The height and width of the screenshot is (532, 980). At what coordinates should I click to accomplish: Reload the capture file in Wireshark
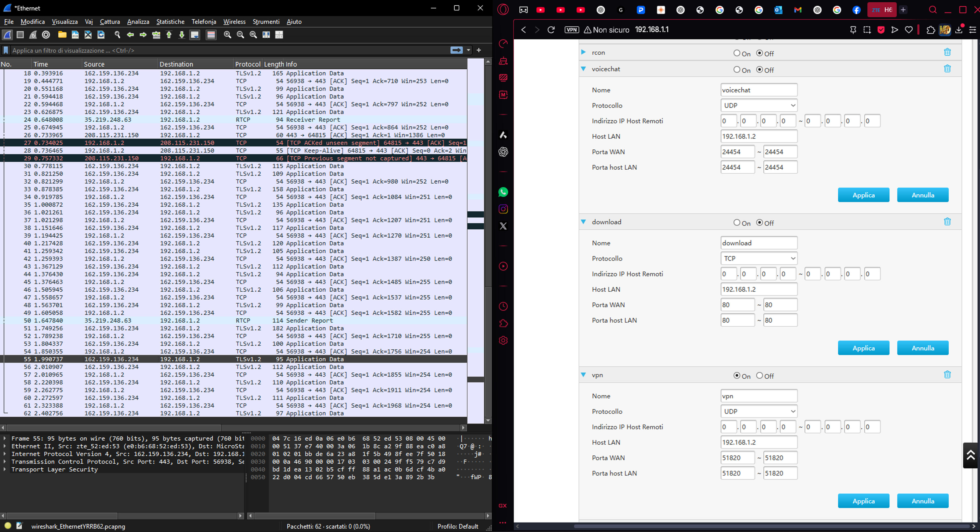pyautogui.click(x=101, y=35)
